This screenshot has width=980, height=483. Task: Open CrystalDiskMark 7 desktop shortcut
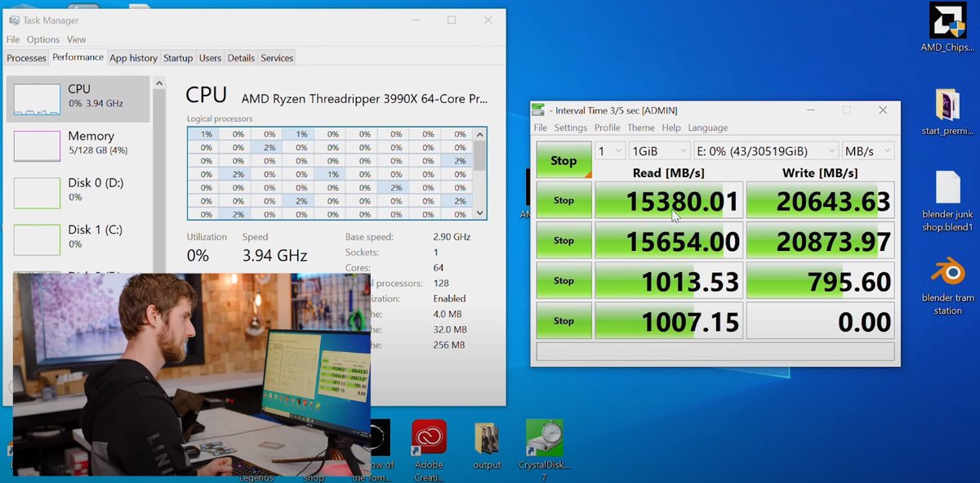click(x=544, y=440)
